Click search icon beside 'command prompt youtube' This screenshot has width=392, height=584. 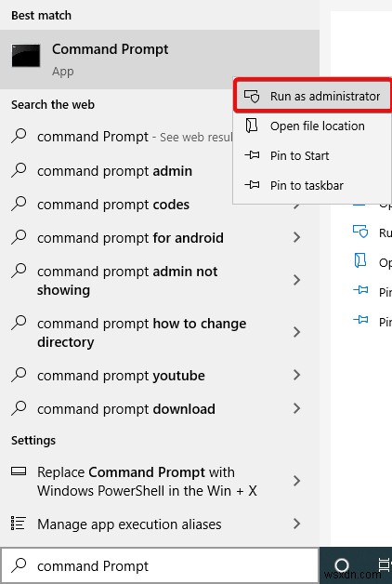(x=19, y=375)
